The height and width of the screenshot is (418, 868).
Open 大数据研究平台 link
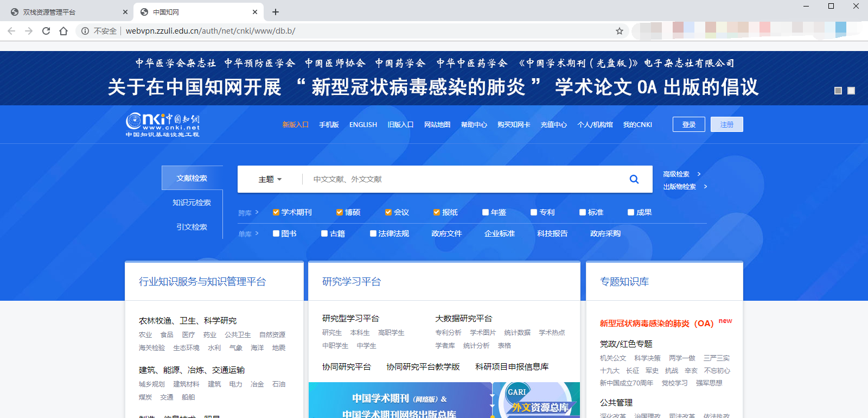coord(464,319)
